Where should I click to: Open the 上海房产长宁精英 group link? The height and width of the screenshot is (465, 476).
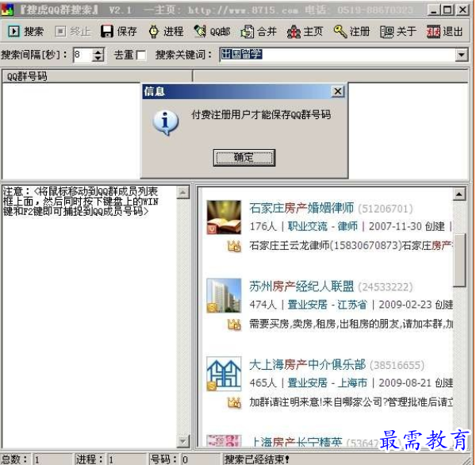click(296, 441)
